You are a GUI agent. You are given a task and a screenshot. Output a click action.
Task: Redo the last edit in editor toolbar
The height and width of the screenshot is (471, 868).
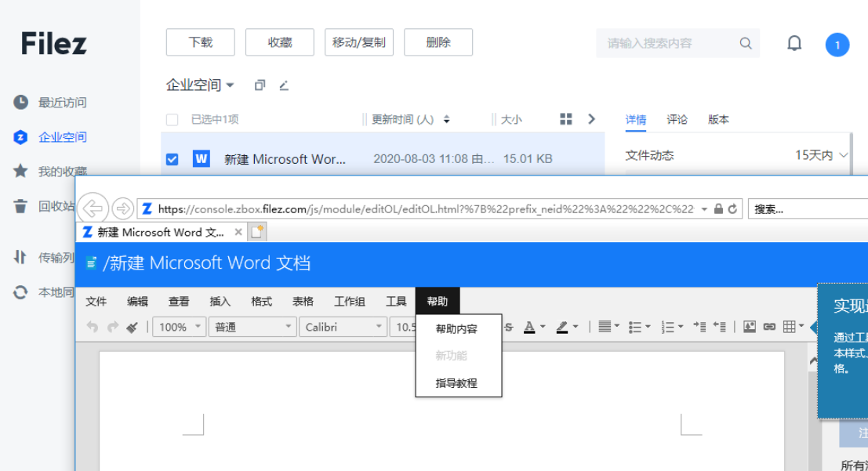click(113, 327)
